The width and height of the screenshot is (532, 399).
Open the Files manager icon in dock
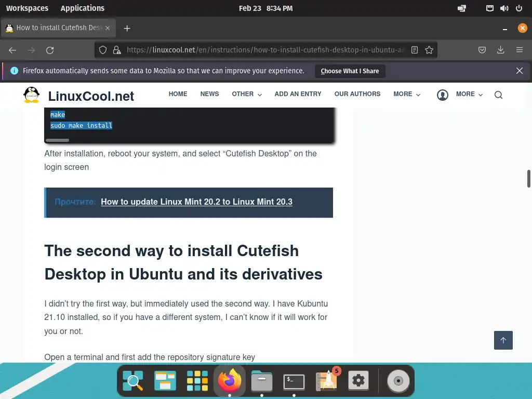pos(262,381)
